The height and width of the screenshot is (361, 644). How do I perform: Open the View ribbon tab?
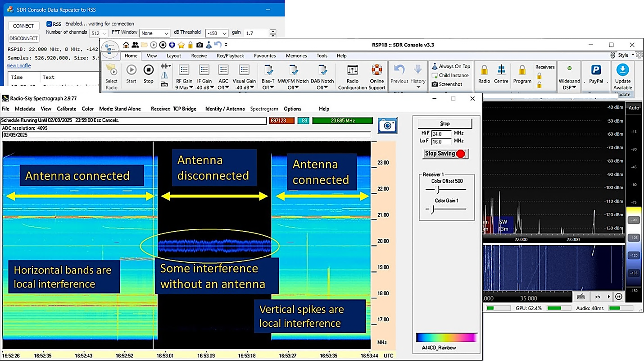tap(152, 56)
